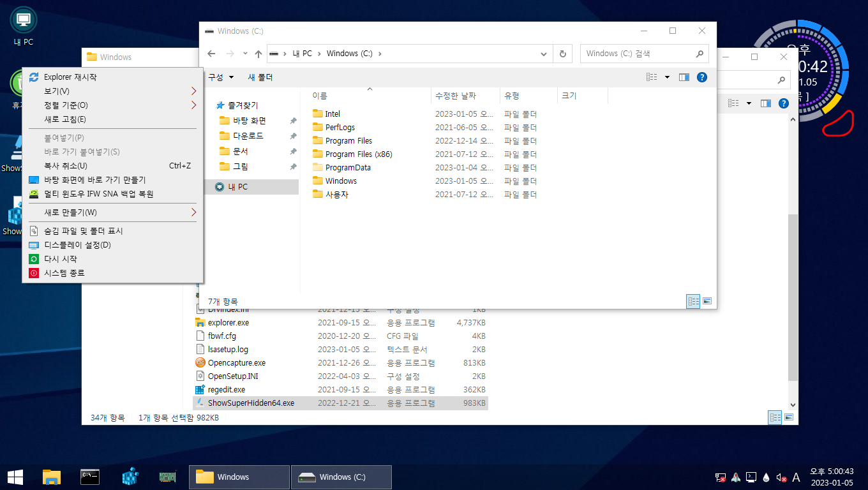The image size is (868, 490).
Task: Select 문서 in the navigation pane
Action: (240, 151)
